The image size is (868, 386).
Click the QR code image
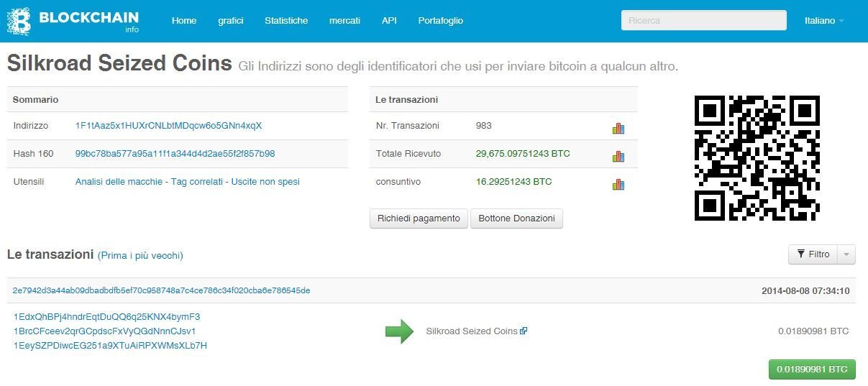[757, 158]
